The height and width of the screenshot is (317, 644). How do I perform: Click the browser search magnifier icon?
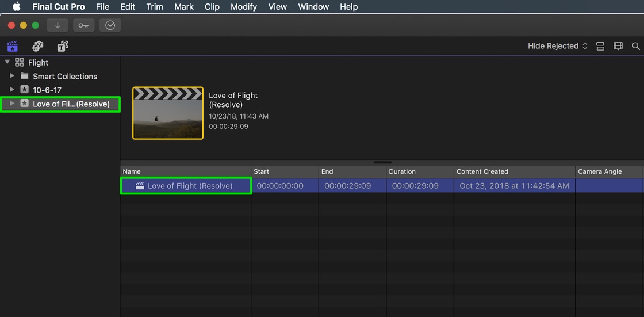[636, 46]
